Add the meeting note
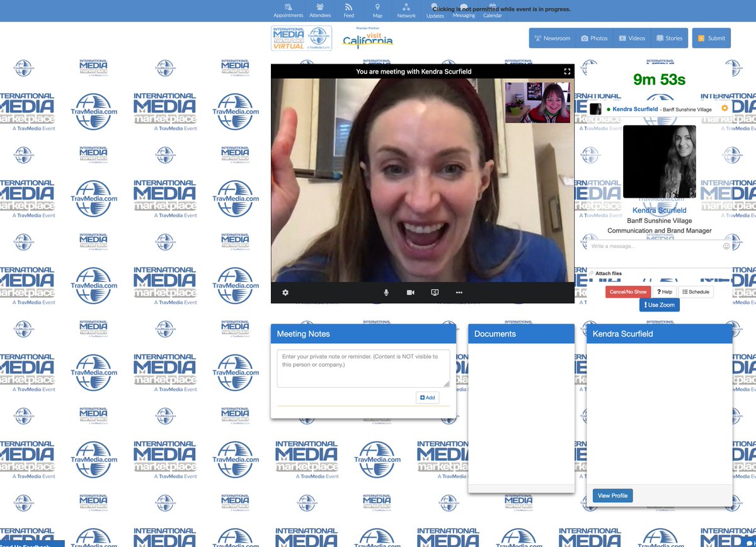Image resolution: width=756 pixels, height=547 pixels. coord(427,398)
